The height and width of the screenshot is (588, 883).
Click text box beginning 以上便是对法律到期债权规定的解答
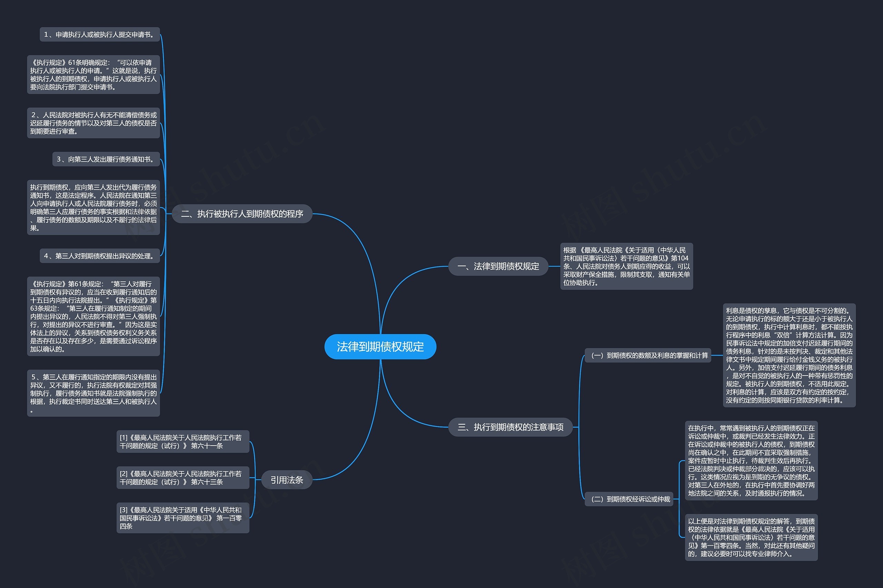click(751, 537)
